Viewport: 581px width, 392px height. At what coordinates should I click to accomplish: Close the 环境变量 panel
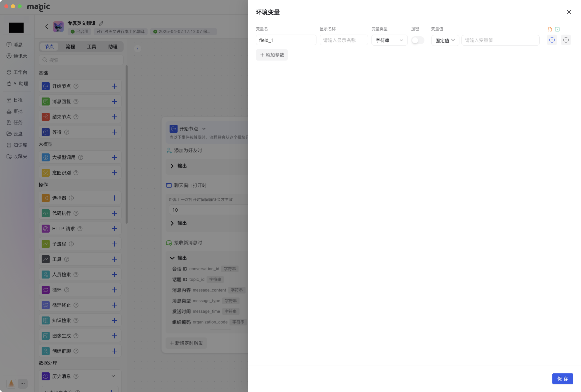click(x=569, y=12)
